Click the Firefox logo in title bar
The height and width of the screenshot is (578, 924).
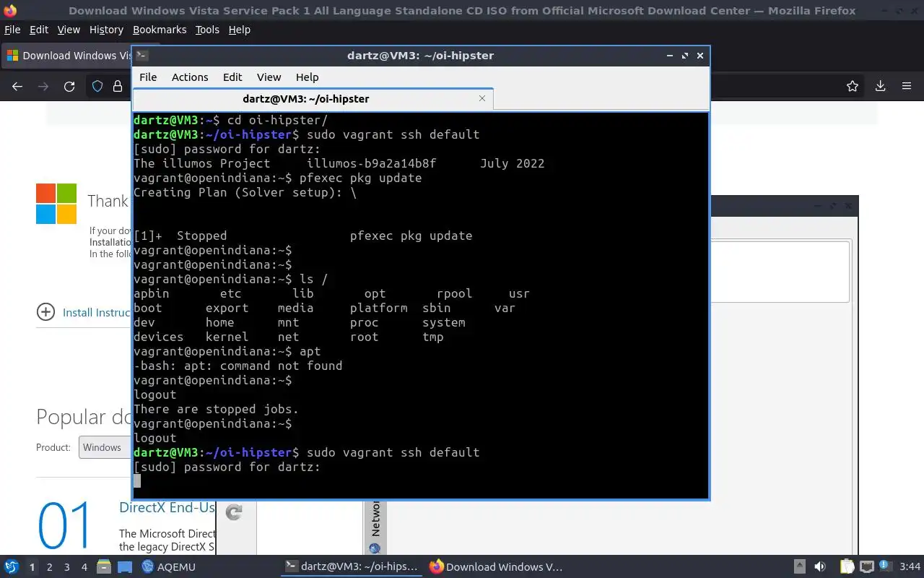pos(10,10)
